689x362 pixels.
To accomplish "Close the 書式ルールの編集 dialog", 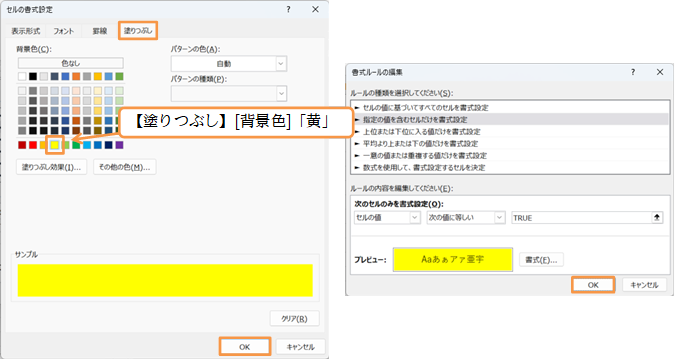I will (660, 72).
